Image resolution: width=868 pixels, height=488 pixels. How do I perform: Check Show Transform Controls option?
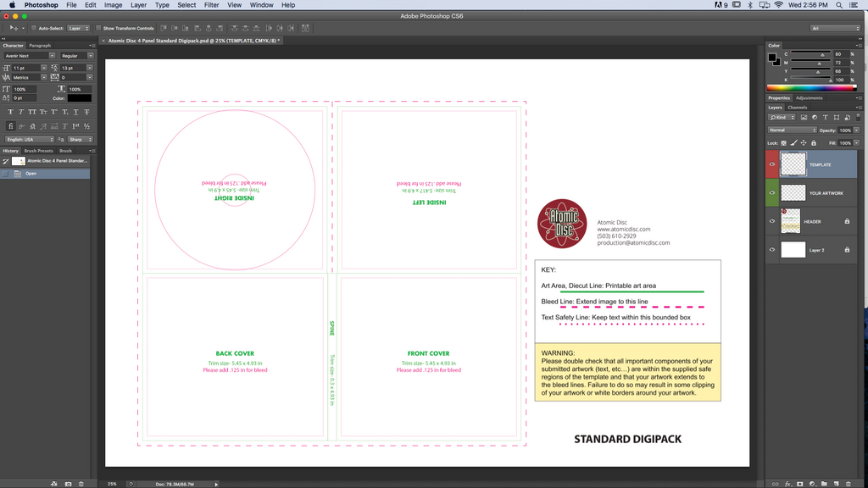pyautogui.click(x=98, y=28)
